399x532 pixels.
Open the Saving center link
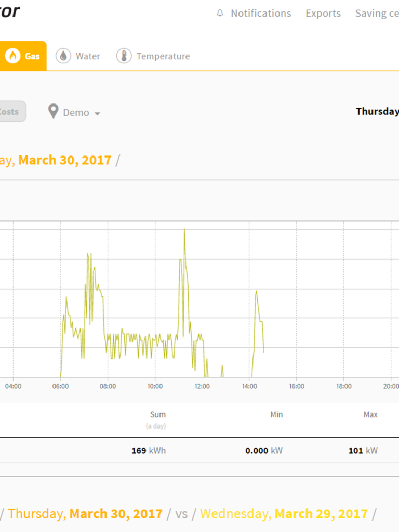coord(377,14)
